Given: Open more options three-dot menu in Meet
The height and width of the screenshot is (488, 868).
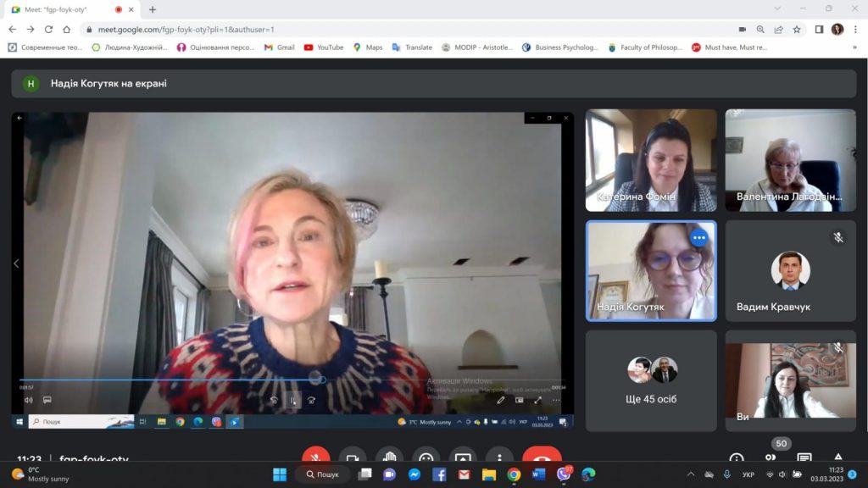Looking at the screenshot, I should pyautogui.click(x=499, y=458).
